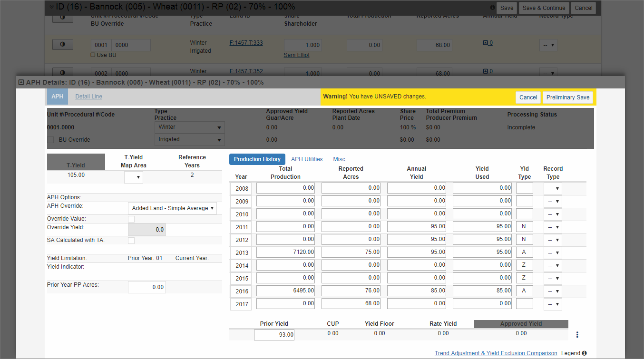This screenshot has width=644, height=359.
Task: Click 2016 Total Production field 6495.00
Action: (x=285, y=291)
